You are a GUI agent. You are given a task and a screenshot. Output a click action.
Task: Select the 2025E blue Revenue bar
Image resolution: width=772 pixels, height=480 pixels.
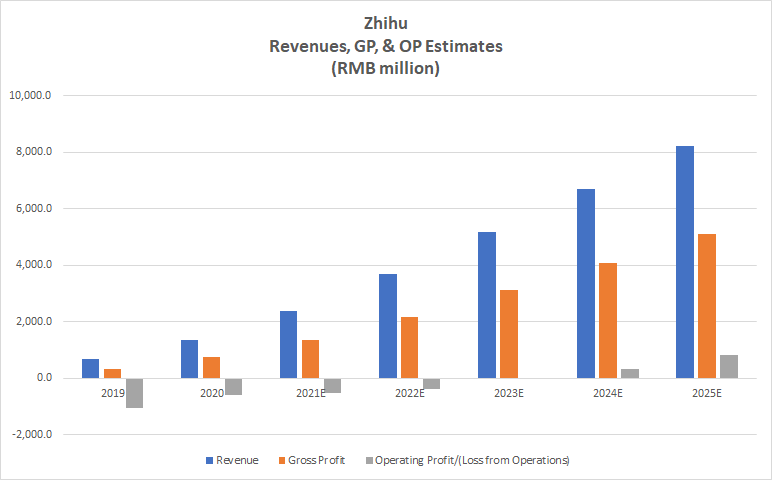(685, 262)
